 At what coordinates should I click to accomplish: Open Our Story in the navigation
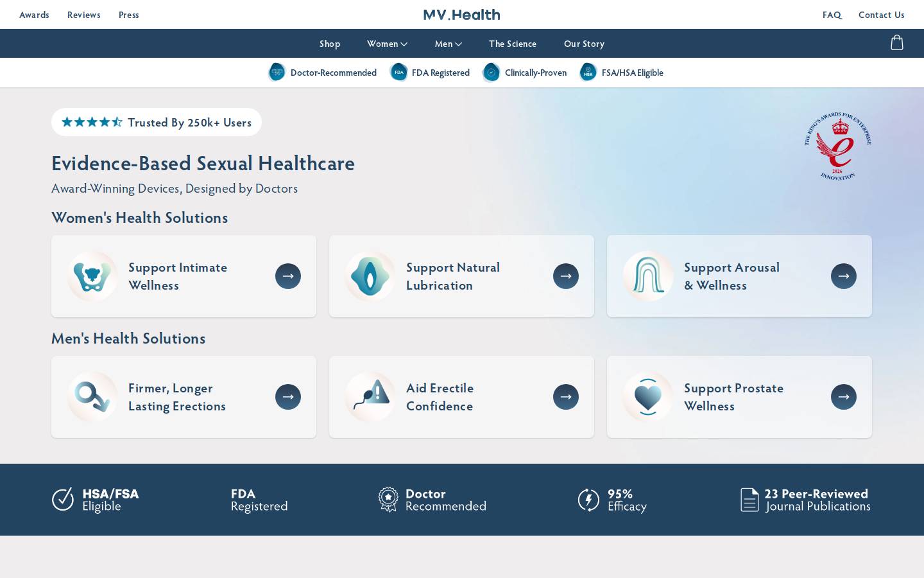[584, 44]
